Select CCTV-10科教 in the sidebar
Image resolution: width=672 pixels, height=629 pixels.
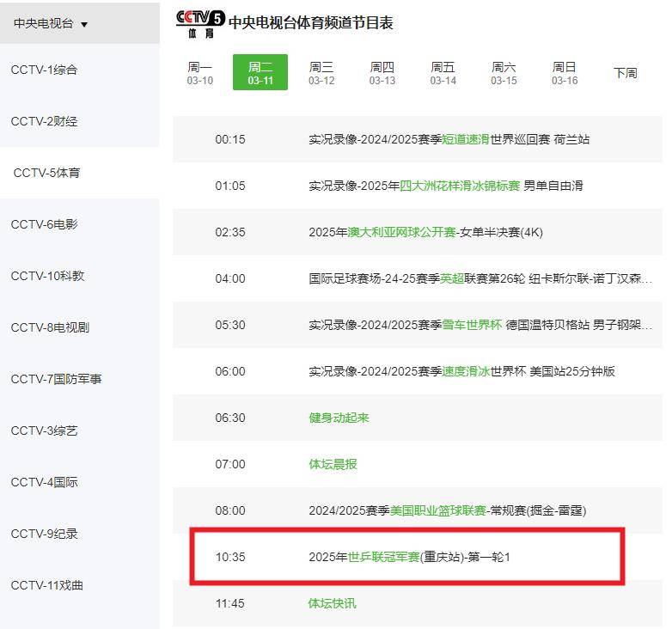[47, 276]
